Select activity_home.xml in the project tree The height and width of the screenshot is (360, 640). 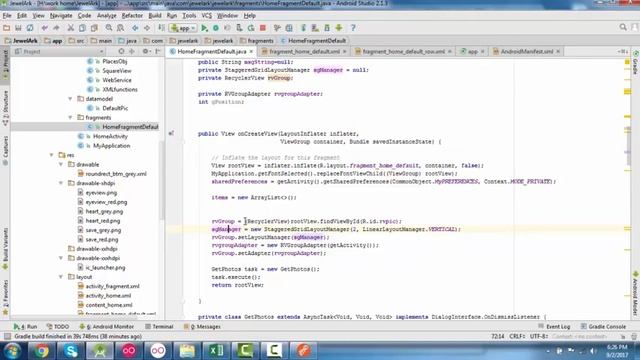pyautogui.click(x=108, y=296)
